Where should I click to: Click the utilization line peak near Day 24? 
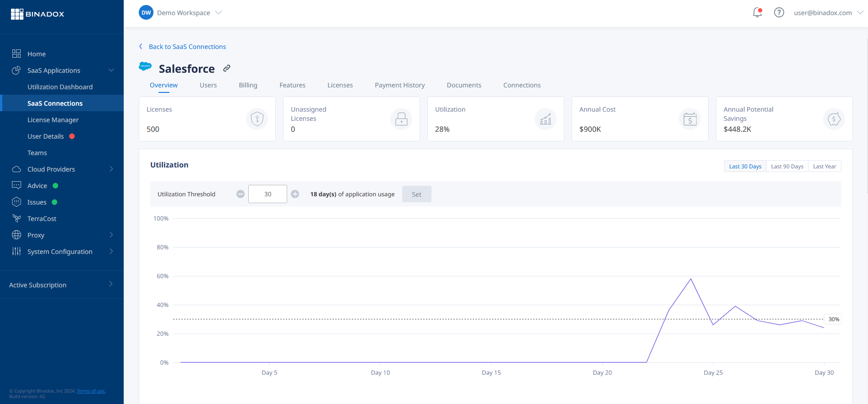(691, 279)
